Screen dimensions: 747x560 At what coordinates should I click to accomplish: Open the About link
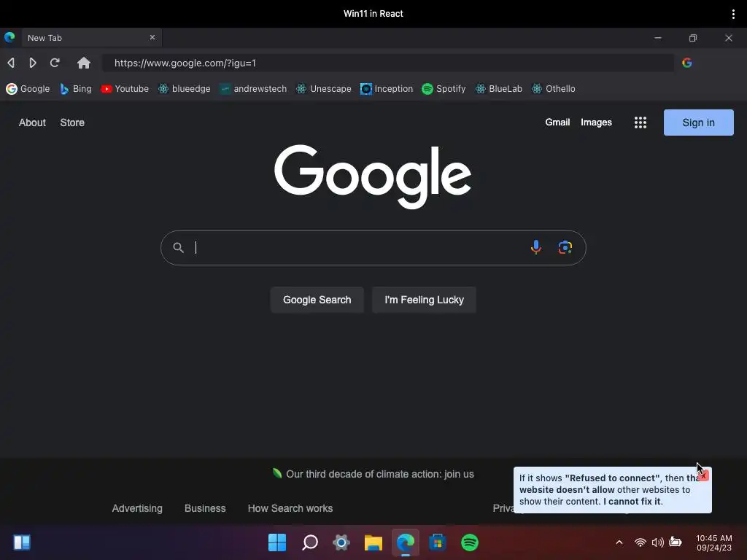tap(32, 122)
